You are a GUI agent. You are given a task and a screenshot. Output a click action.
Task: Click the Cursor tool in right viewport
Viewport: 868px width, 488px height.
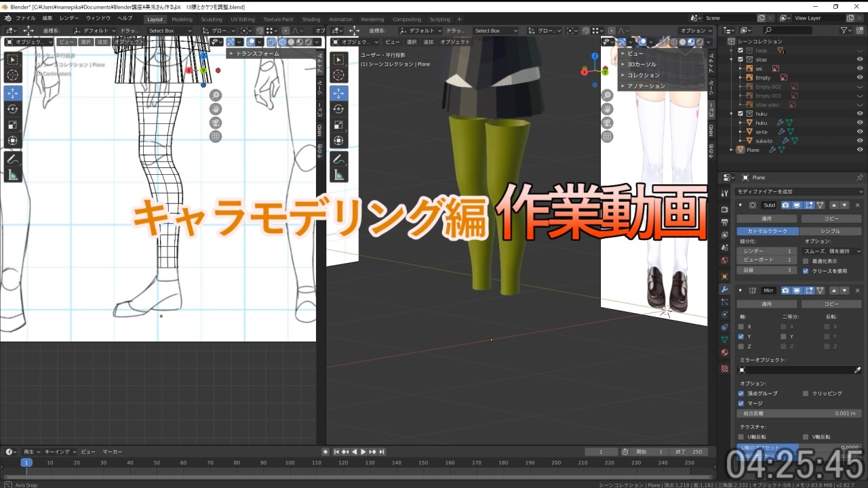pos(338,75)
